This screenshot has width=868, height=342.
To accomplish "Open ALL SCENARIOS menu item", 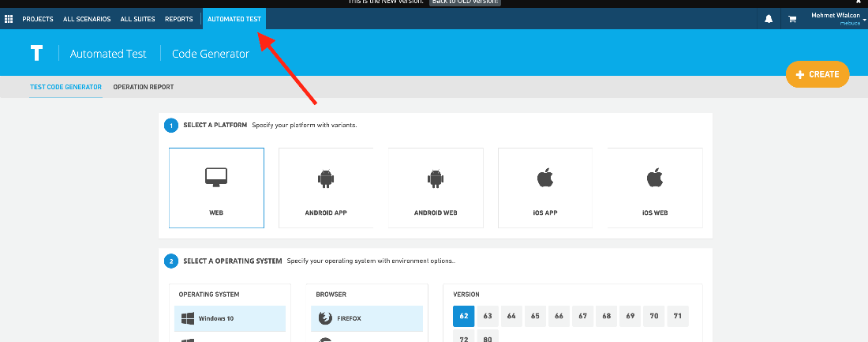I will [x=87, y=19].
